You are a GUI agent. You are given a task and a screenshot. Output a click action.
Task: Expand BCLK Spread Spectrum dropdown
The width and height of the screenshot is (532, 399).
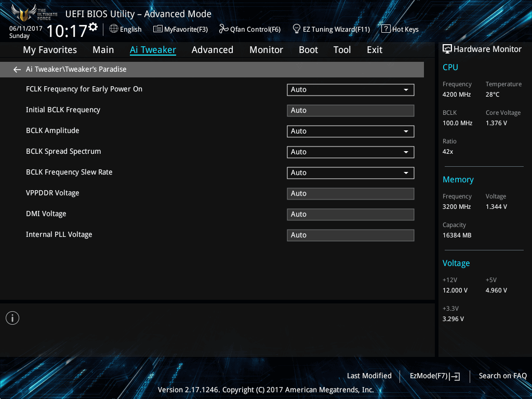pos(351,152)
